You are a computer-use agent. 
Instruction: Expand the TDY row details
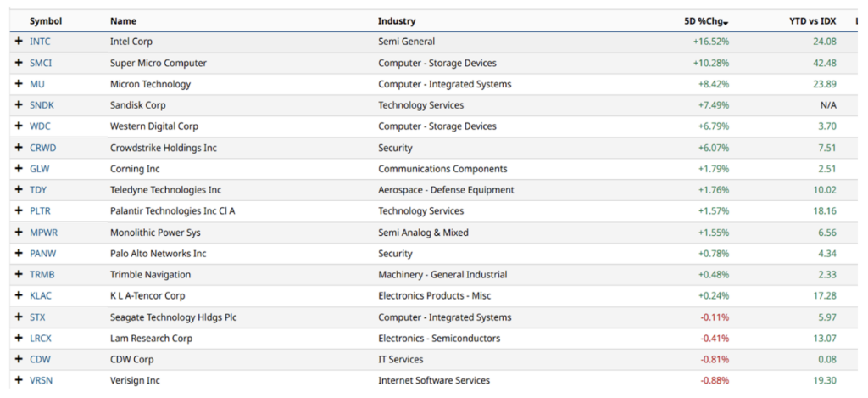(x=19, y=190)
